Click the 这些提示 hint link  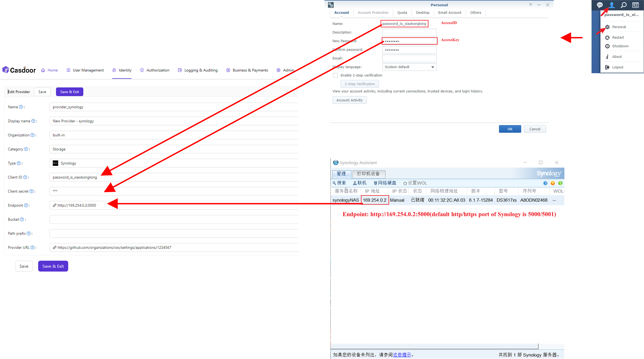pos(402,354)
